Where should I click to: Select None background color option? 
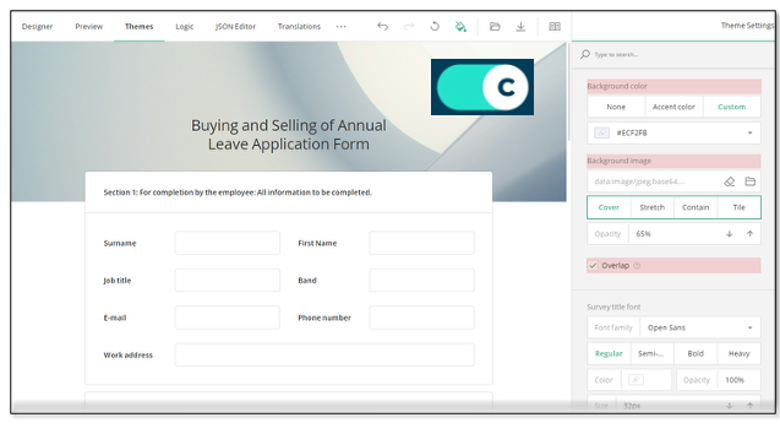click(x=616, y=107)
